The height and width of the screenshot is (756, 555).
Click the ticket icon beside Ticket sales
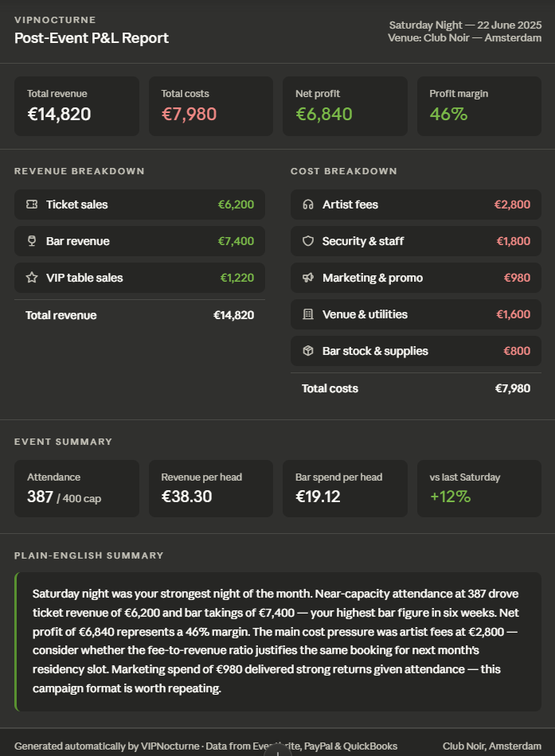coord(32,205)
